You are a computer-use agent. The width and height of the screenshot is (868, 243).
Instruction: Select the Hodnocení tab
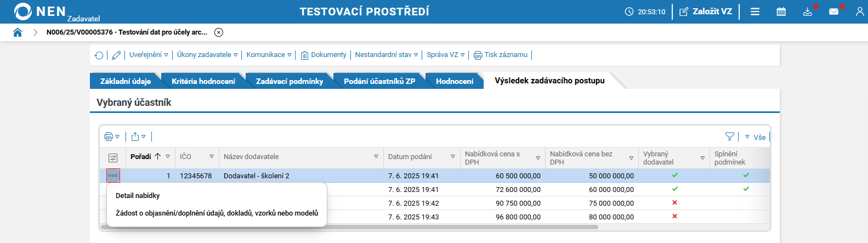tap(455, 81)
